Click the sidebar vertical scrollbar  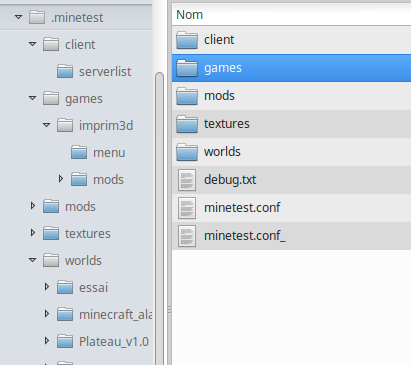(x=159, y=218)
